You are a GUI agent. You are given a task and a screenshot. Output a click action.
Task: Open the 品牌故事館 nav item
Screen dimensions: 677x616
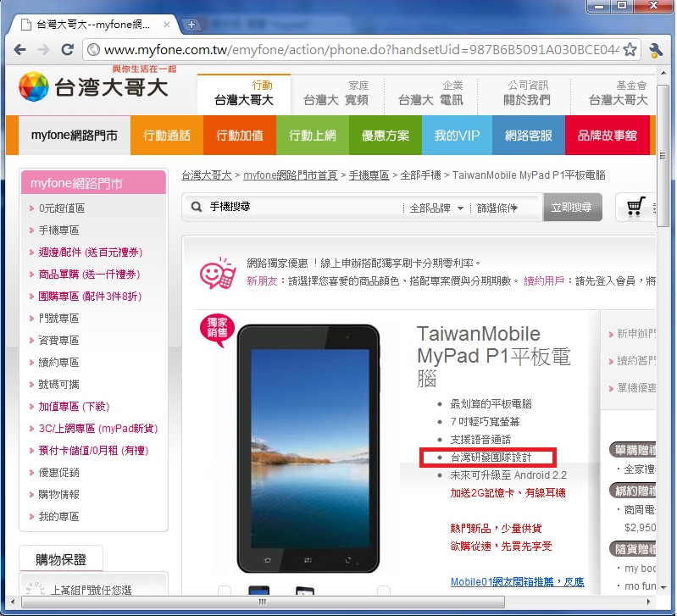[x=607, y=136]
